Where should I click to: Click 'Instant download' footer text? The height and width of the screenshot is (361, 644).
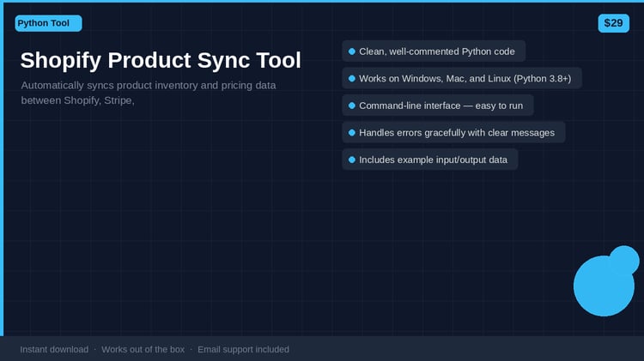[54, 350]
